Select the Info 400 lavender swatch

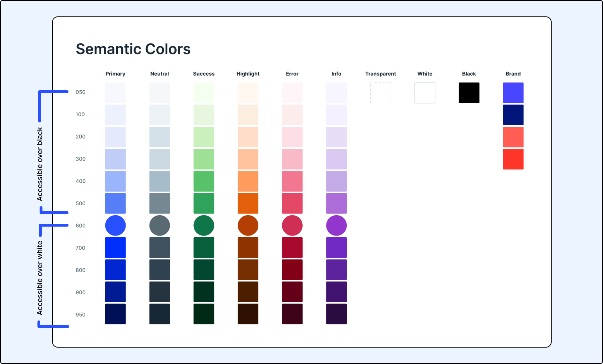pos(336,181)
